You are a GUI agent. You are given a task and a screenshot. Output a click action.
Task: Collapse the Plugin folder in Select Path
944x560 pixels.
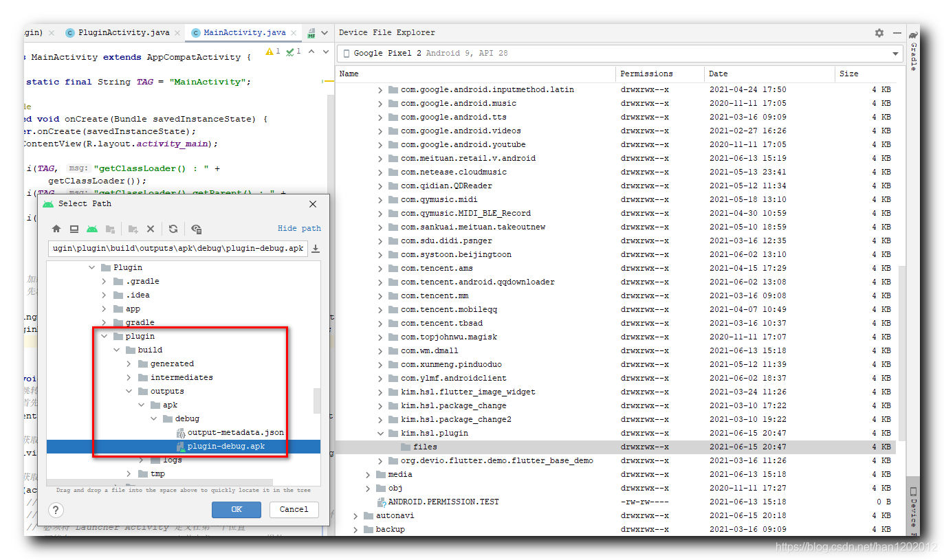92,267
